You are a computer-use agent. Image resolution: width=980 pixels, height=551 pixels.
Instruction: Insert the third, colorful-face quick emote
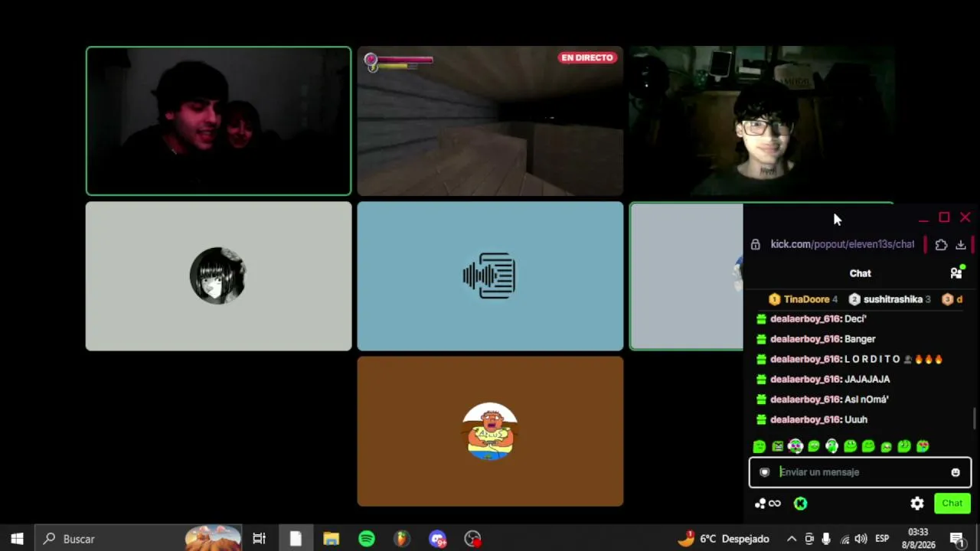[795, 446]
